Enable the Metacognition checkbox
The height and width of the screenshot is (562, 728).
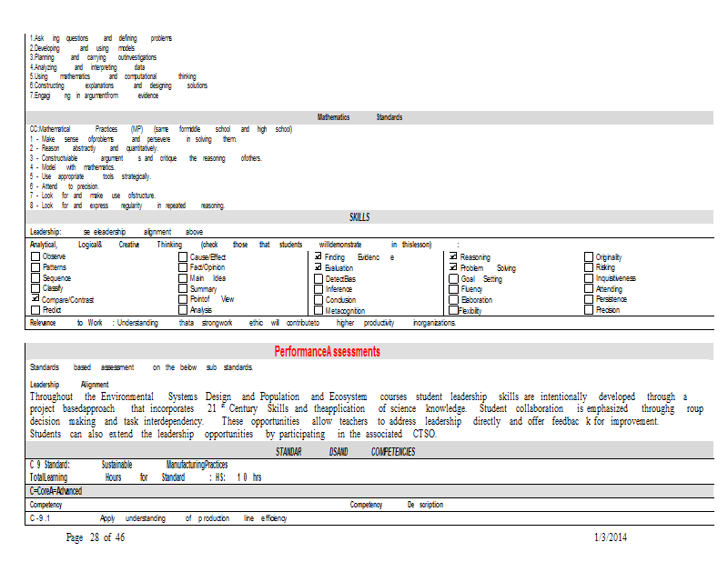tap(318, 310)
